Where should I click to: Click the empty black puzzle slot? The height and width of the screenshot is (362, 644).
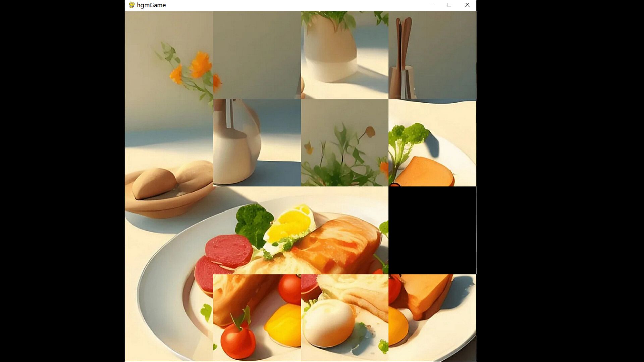coord(432,230)
